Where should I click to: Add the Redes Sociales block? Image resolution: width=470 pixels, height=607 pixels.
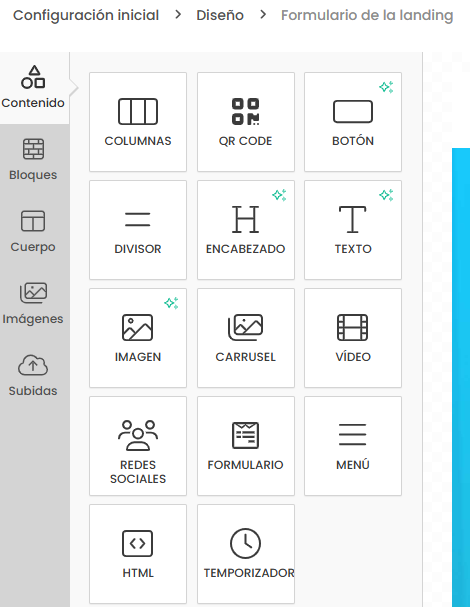(138, 446)
